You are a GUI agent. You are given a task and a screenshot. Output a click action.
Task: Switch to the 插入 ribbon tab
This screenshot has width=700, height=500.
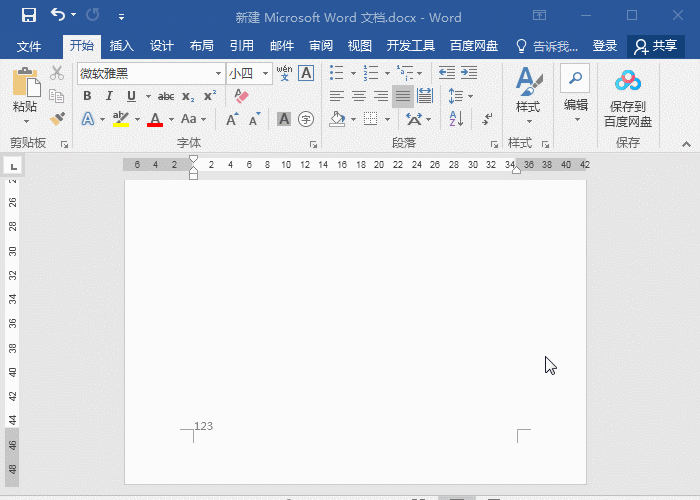point(122,46)
